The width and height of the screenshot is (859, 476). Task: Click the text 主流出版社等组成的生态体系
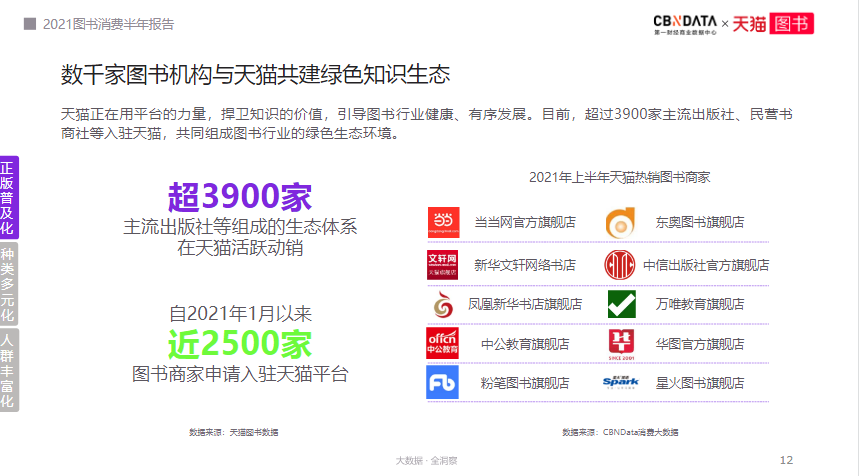click(240, 227)
